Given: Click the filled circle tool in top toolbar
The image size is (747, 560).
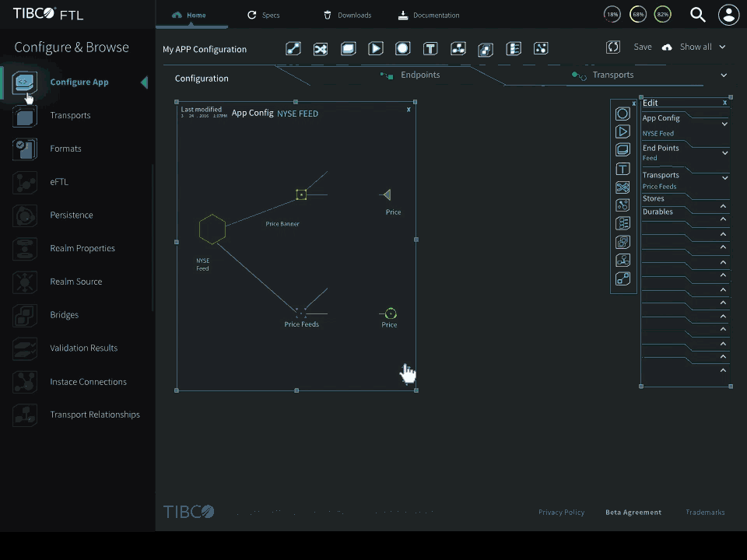Looking at the screenshot, I should pyautogui.click(x=403, y=48).
